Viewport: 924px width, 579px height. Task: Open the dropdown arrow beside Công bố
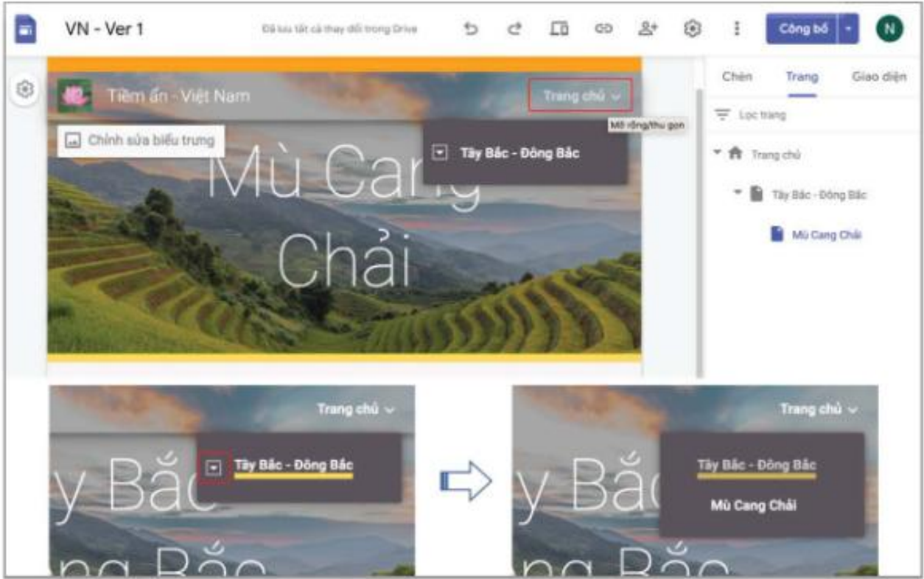pos(849,29)
